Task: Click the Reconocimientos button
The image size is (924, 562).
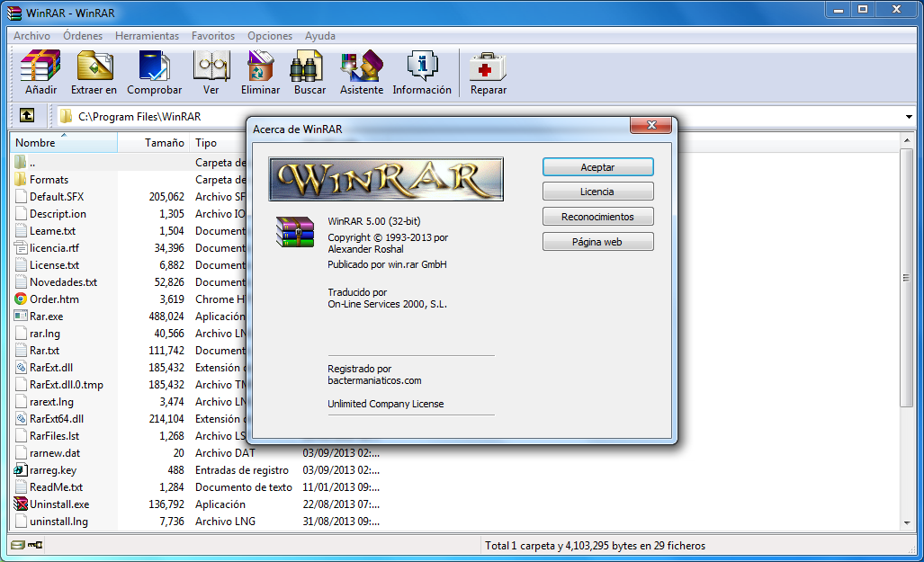Action: (597, 217)
